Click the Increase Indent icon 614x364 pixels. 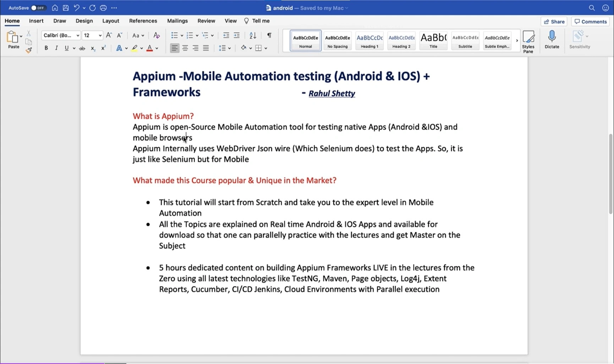pyautogui.click(x=237, y=35)
